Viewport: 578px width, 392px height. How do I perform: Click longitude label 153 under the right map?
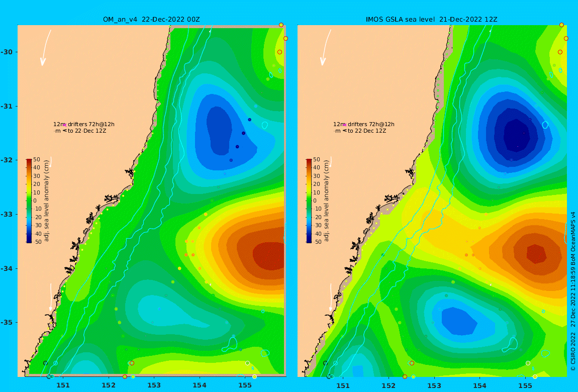coord(434,386)
